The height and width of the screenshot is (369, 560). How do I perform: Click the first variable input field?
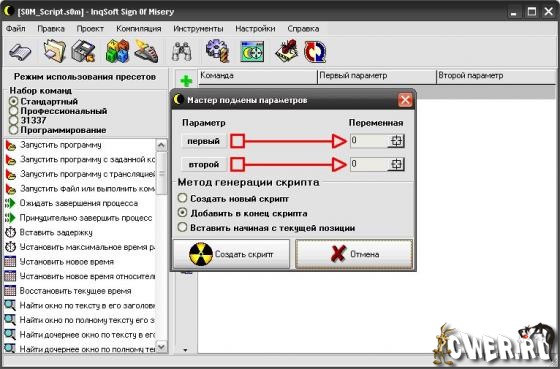point(369,141)
